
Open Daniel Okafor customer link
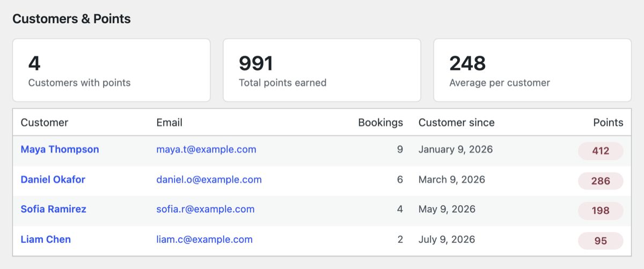(x=53, y=180)
